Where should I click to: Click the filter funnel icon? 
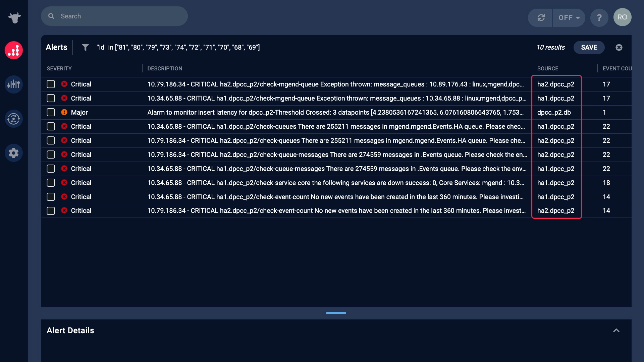[85, 47]
